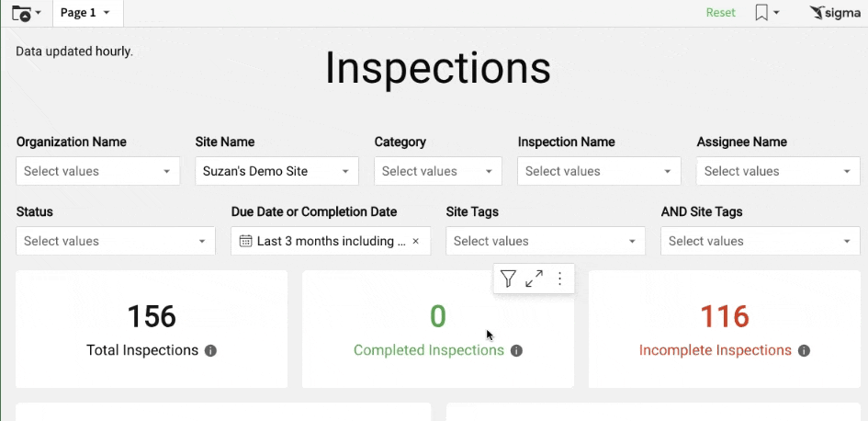
Task: Click info icon beside Incomplete Inspections
Action: pos(804,351)
